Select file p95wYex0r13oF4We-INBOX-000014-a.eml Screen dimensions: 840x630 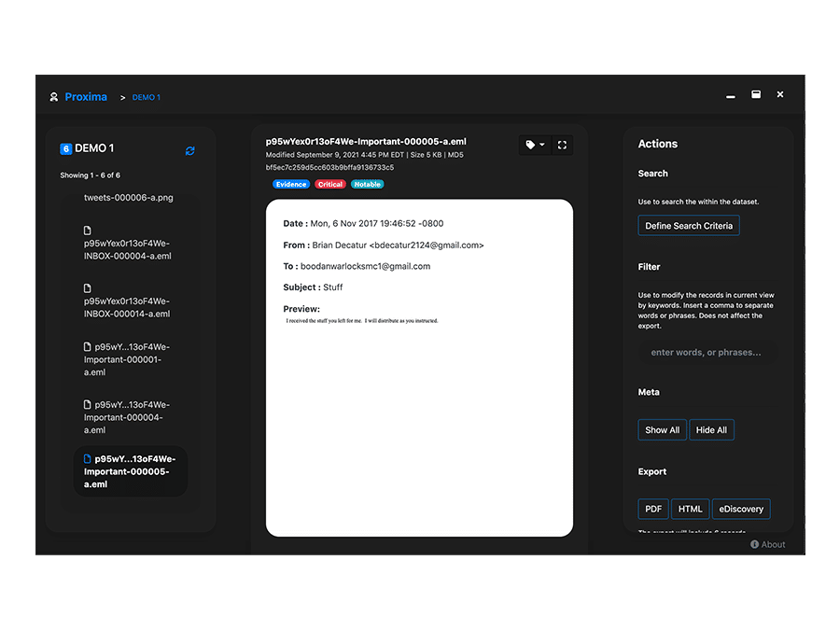tap(127, 307)
